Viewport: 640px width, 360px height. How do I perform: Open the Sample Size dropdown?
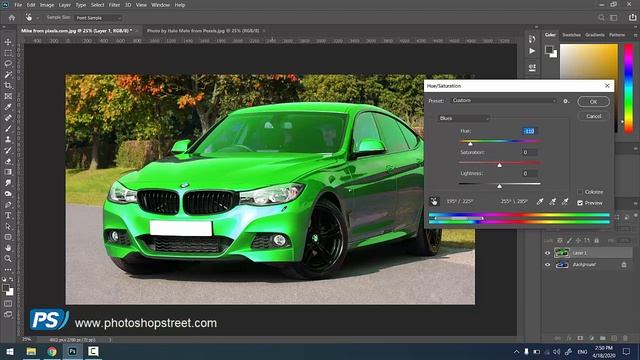[x=98, y=18]
